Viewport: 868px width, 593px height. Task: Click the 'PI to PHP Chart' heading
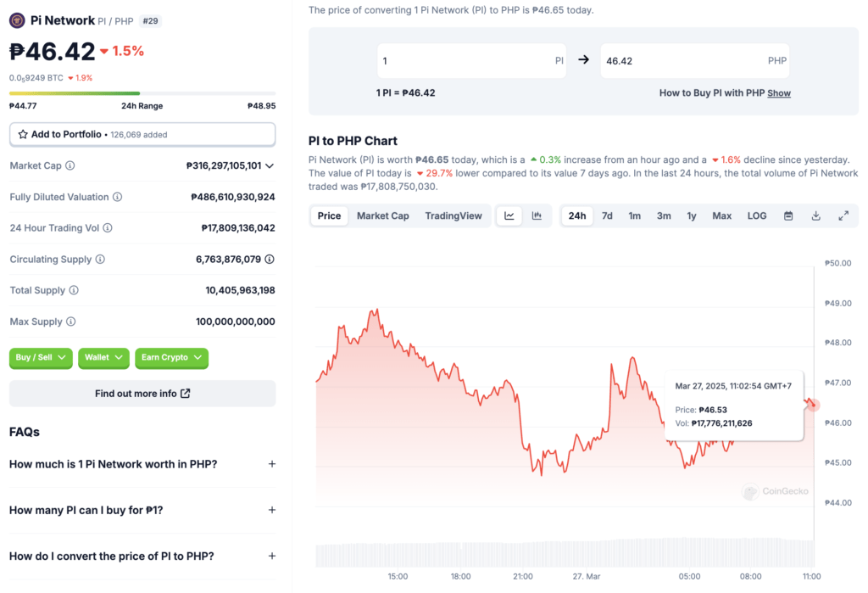pyautogui.click(x=353, y=141)
